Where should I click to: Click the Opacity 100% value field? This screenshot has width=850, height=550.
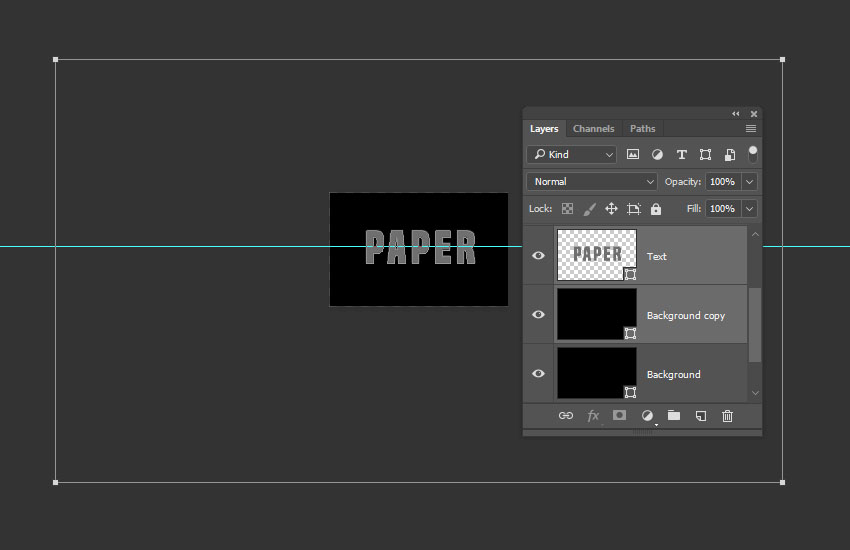point(723,182)
